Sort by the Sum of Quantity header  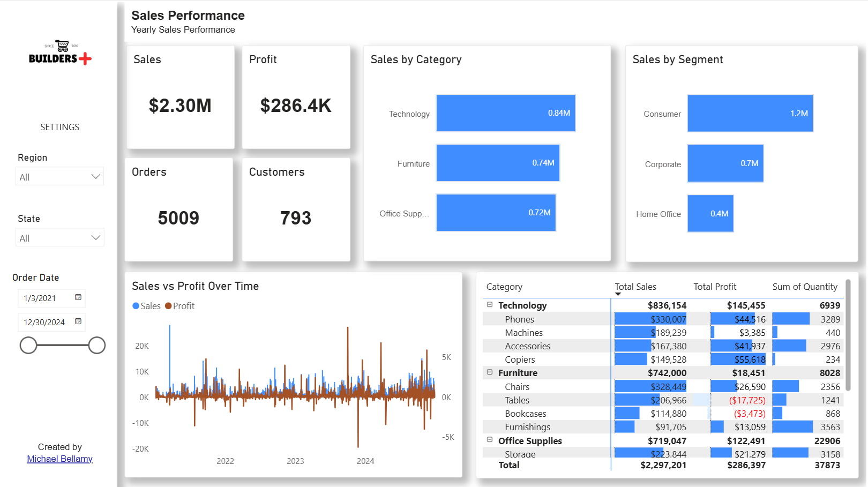pos(805,287)
